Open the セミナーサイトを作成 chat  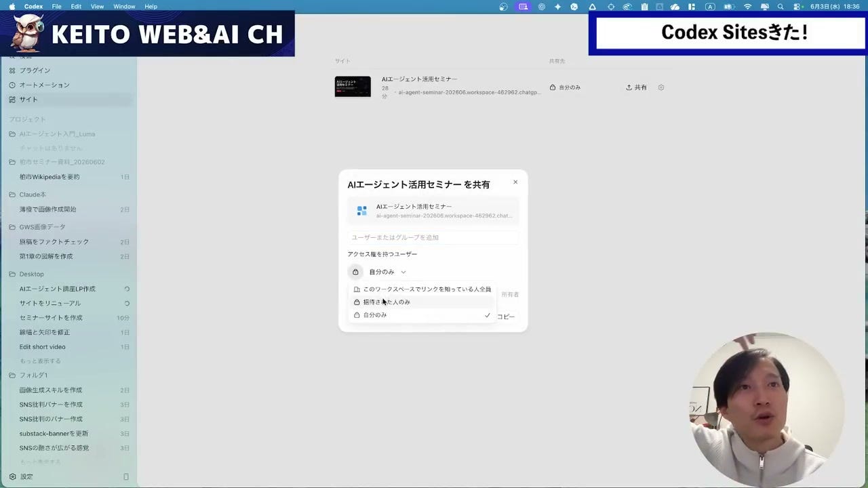68,318
